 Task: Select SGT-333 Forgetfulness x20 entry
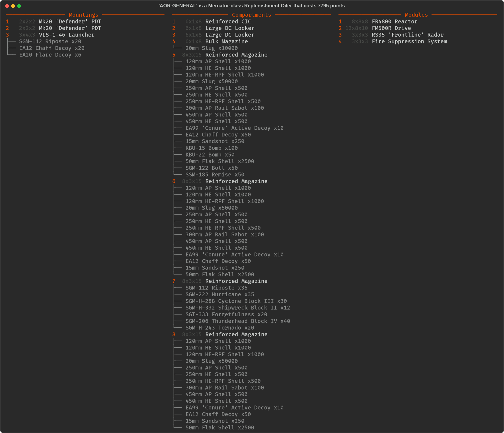226,315
